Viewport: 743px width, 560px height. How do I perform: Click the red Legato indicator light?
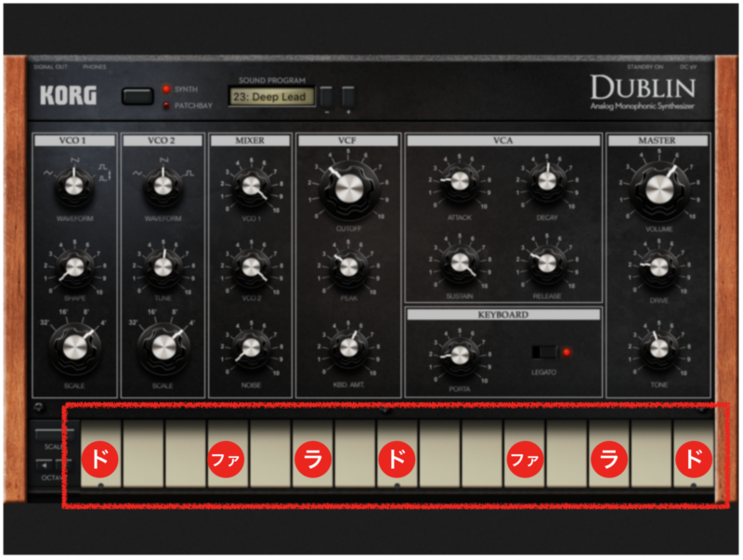[x=567, y=352]
